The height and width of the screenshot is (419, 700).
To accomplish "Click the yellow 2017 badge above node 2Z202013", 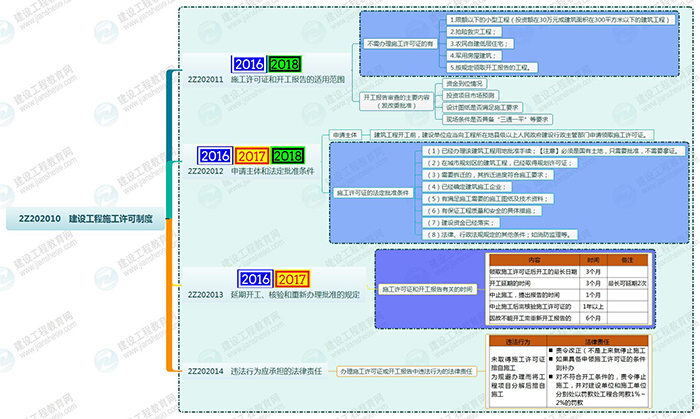I will click(293, 279).
